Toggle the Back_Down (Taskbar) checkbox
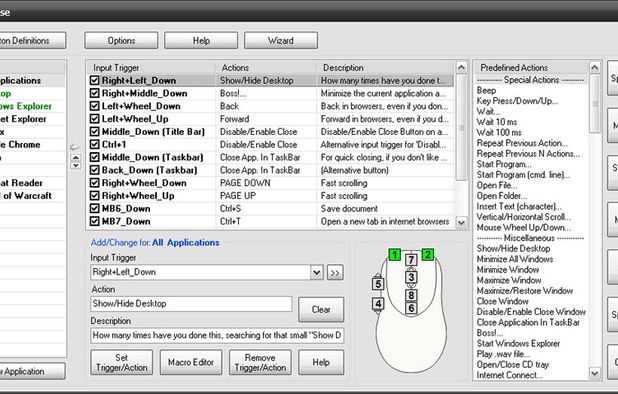The height and width of the screenshot is (394, 618). [x=94, y=170]
